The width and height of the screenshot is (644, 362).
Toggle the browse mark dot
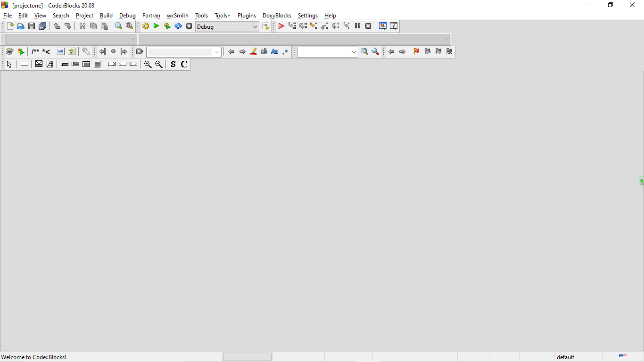(113, 52)
